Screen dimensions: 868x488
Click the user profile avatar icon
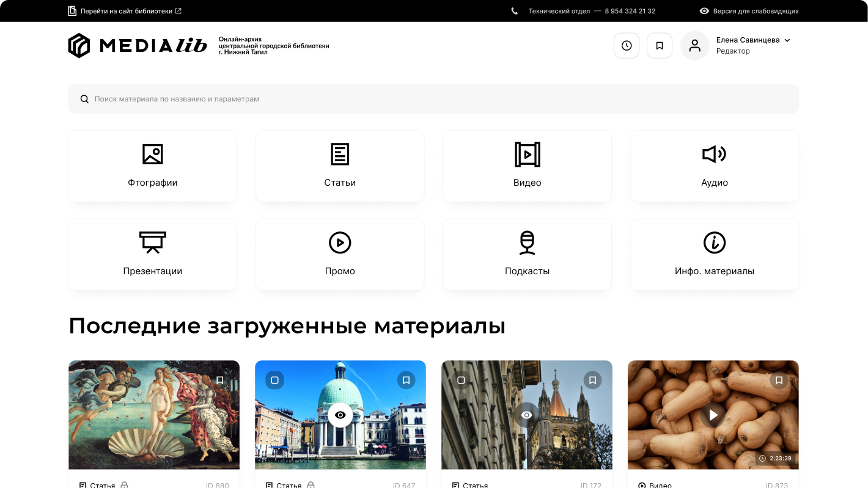click(694, 46)
